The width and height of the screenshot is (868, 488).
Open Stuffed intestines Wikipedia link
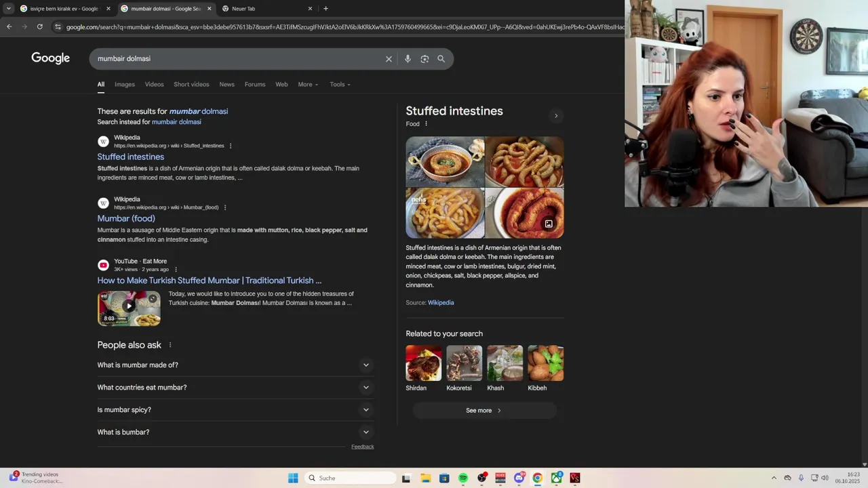[131, 157]
